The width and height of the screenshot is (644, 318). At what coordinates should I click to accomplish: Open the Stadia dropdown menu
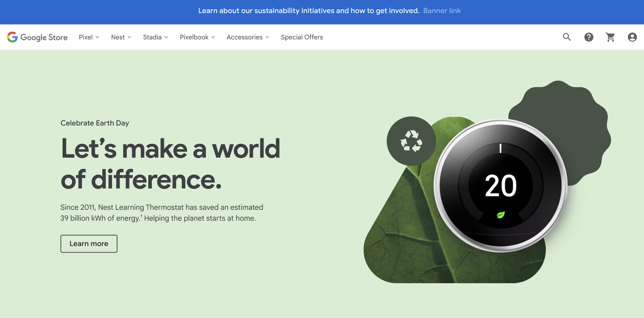coord(156,37)
